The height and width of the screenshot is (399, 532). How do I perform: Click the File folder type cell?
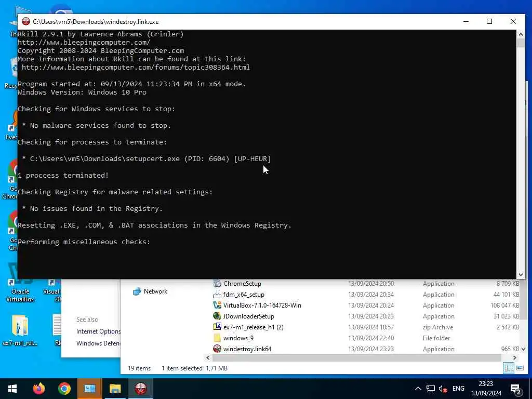point(436,338)
